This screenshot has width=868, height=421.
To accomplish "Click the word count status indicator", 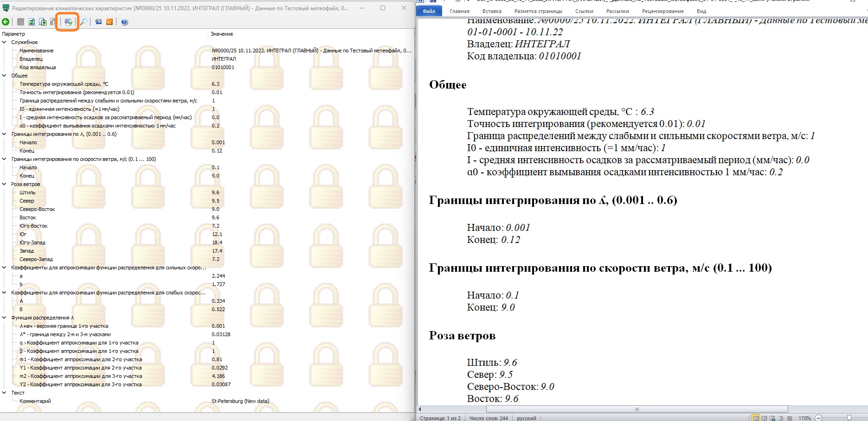I will pyautogui.click(x=489, y=418).
